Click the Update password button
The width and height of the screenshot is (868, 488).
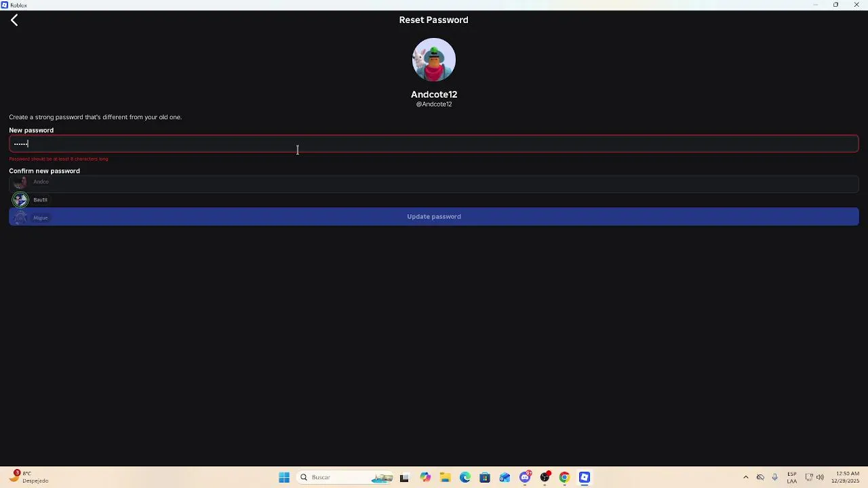click(434, 217)
